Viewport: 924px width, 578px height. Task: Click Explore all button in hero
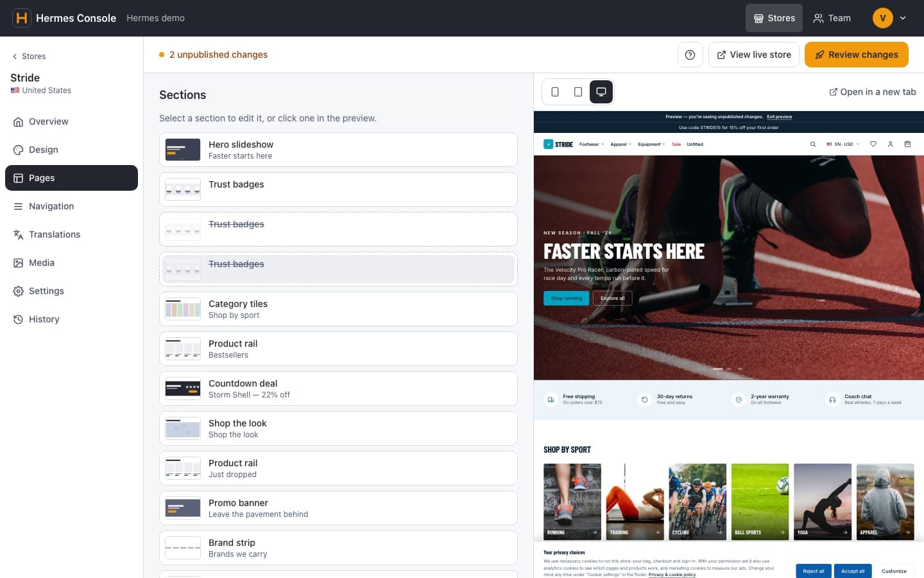click(x=613, y=298)
